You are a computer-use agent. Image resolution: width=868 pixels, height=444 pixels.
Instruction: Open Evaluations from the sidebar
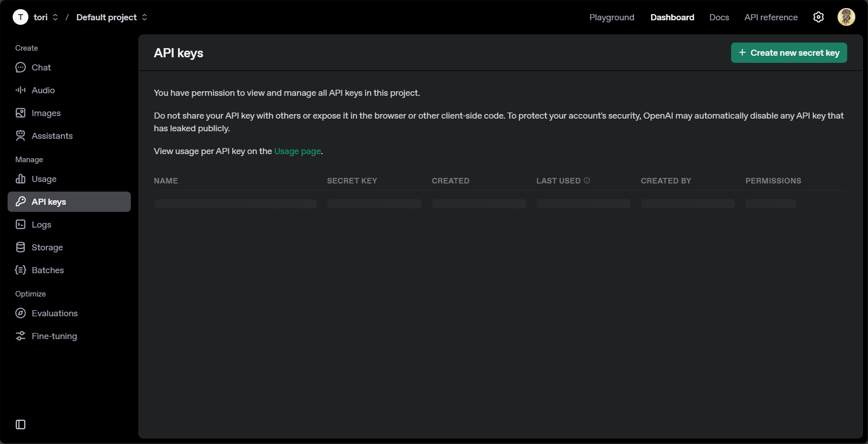(69, 313)
